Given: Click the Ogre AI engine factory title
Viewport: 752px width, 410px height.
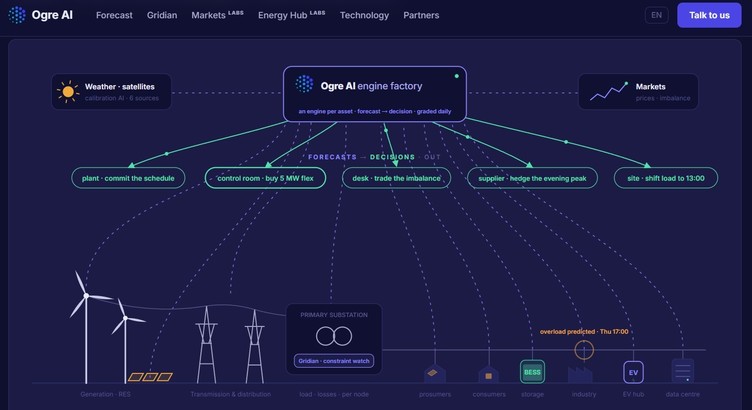Looking at the screenshot, I should 372,86.
